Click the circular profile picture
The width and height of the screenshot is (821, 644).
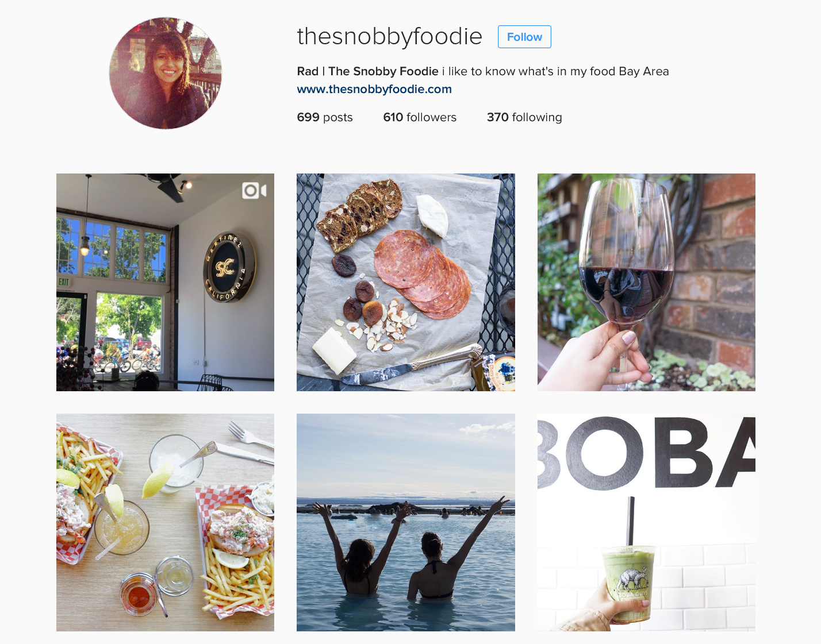(x=166, y=73)
